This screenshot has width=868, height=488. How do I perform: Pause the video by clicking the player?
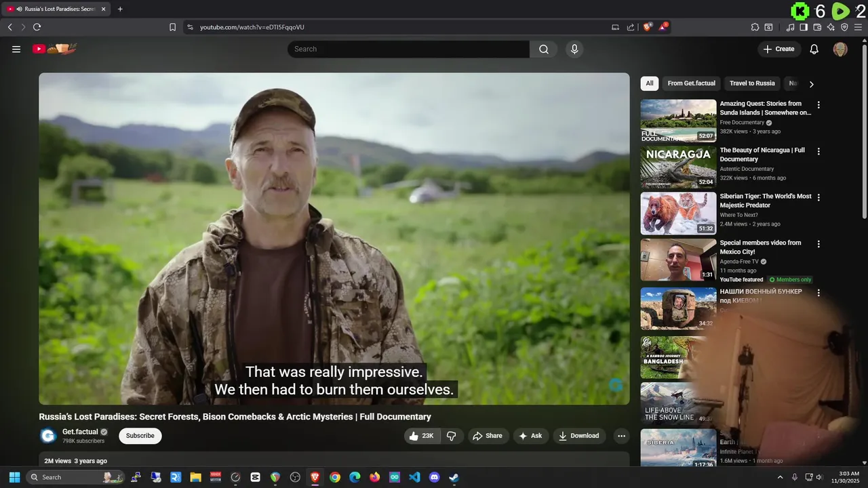(334, 239)
